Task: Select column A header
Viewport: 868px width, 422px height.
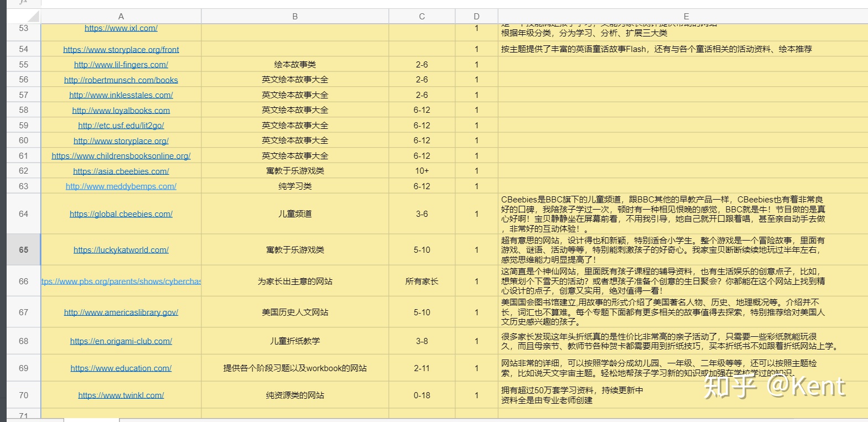Action: 121,17
